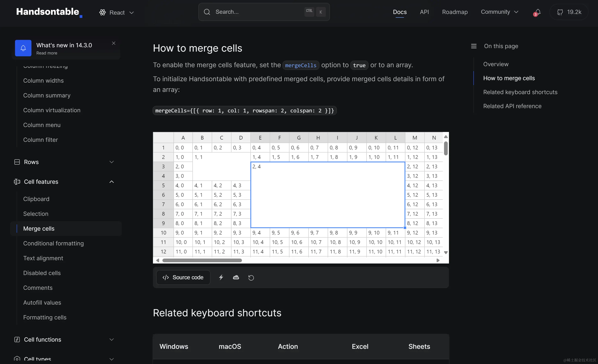Jump to Related keyboard shortcuts section

[x=520, y=92]
